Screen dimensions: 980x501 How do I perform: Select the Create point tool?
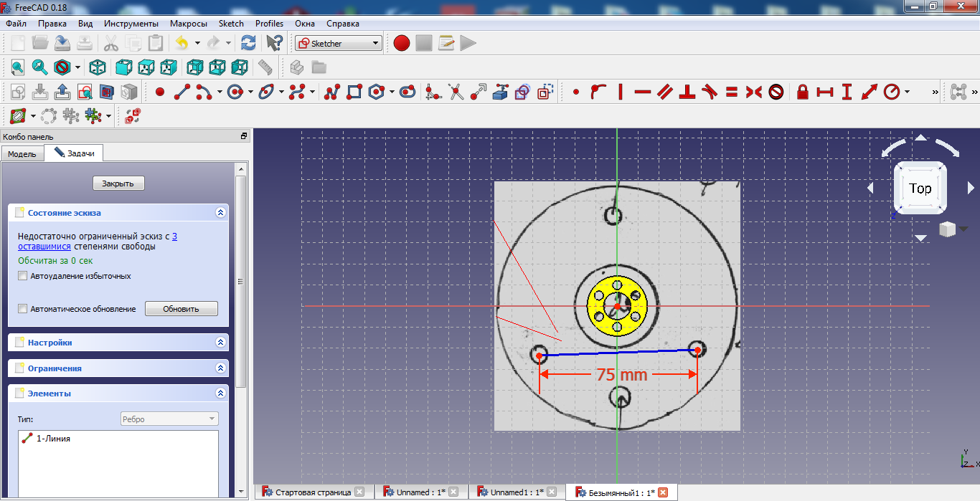[159, 92]
